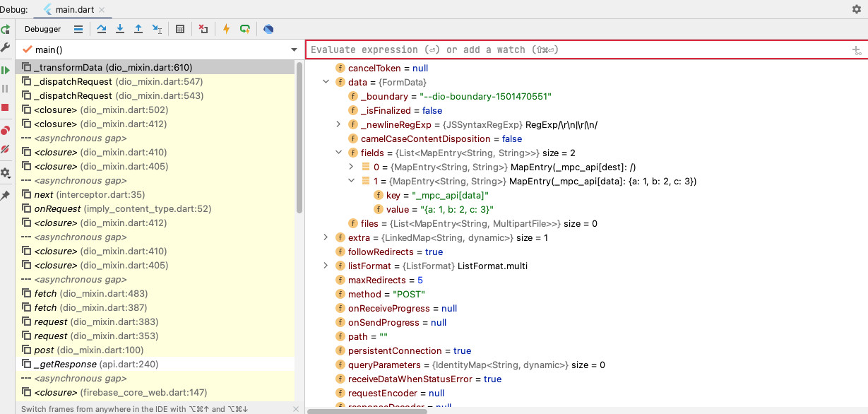Expand the extra LinkedMap variable
This screenshot has width=868, height=414.
tap(326, 237)
